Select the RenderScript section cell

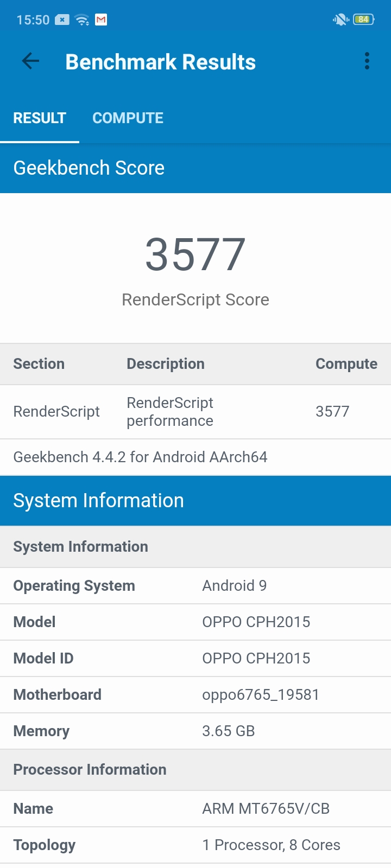point(56,412)
